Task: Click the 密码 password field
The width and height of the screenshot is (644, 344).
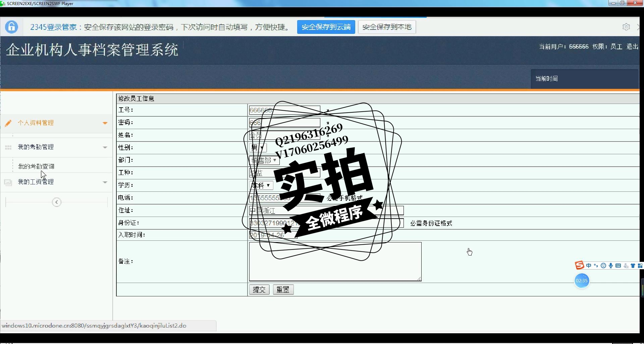Action: (285, 123)
